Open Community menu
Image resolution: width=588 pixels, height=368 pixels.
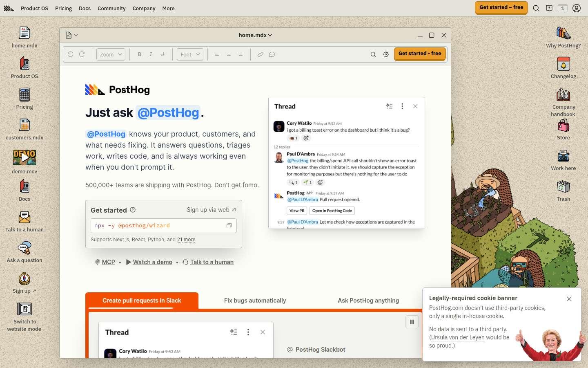111,8
